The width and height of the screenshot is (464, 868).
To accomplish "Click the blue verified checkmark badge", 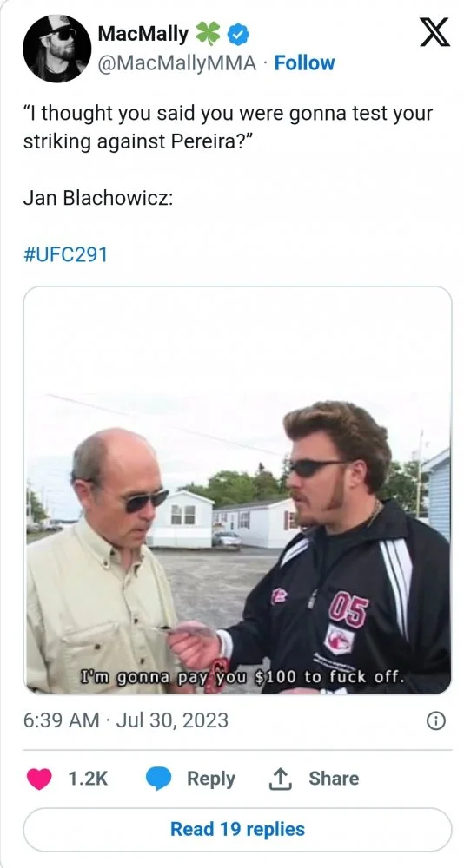I will pos(239,36).
